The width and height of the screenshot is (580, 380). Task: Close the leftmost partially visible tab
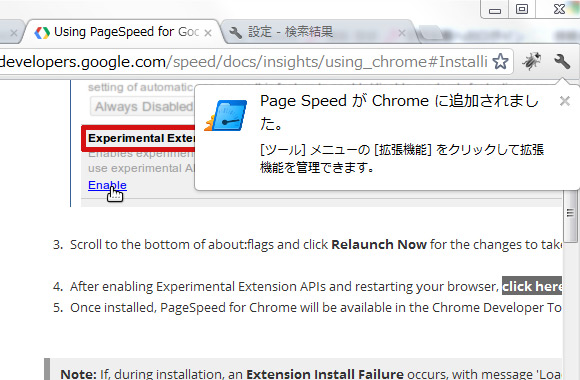click(x=14, y=33)
